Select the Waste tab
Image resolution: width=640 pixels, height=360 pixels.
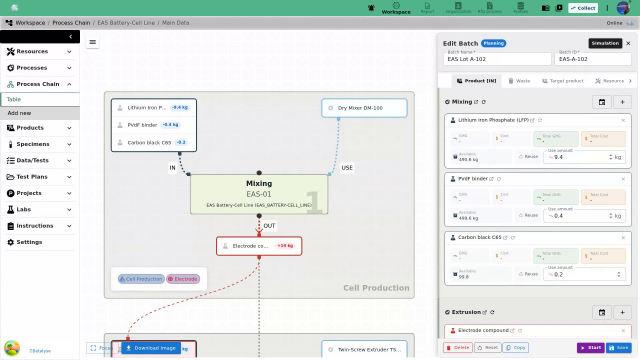[519, 81]
